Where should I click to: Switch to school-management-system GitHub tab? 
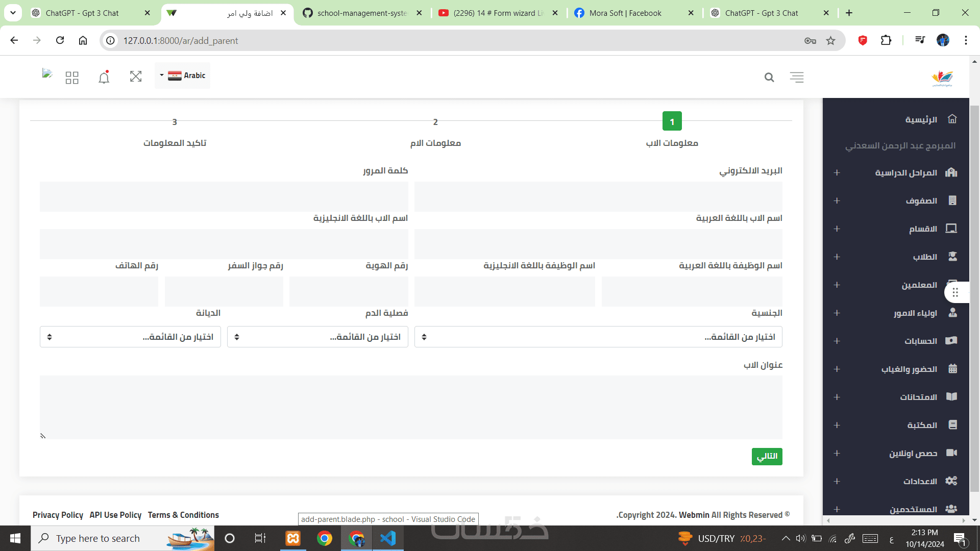(x=361, y=13)
